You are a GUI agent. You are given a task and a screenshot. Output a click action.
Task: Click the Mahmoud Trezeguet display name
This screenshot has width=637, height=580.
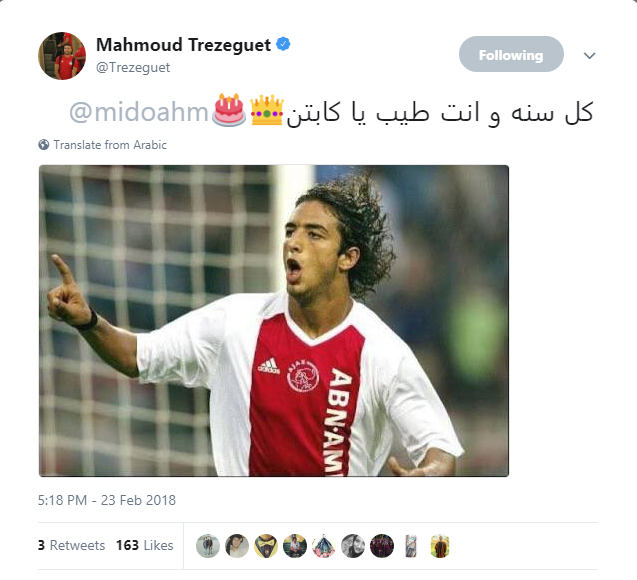click(x=183, y=45)
